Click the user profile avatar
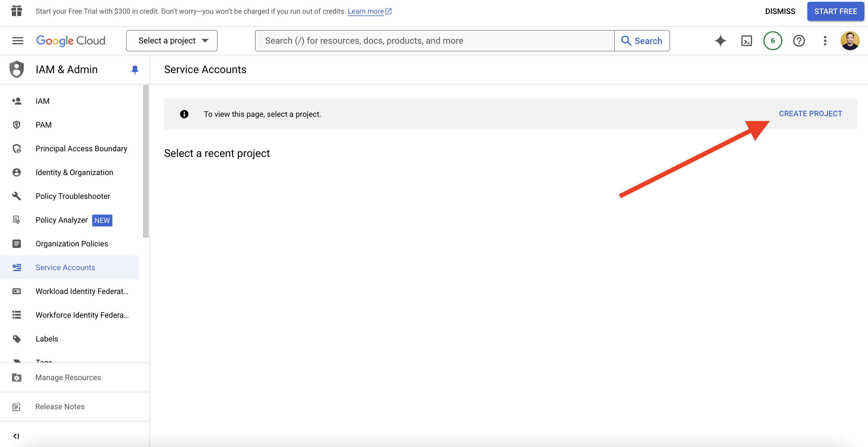This screenshot has height=447, width=868. (850, 41)
